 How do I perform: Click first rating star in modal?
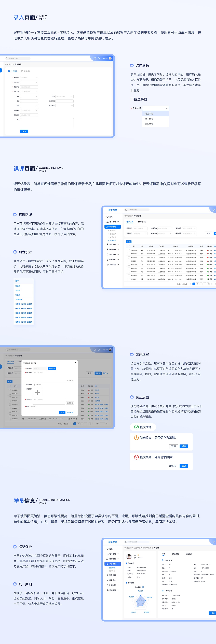[x=31, y=407]
